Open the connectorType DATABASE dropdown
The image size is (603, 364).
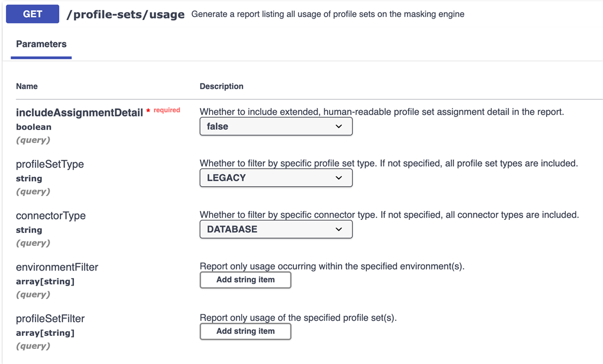(276, 229)
